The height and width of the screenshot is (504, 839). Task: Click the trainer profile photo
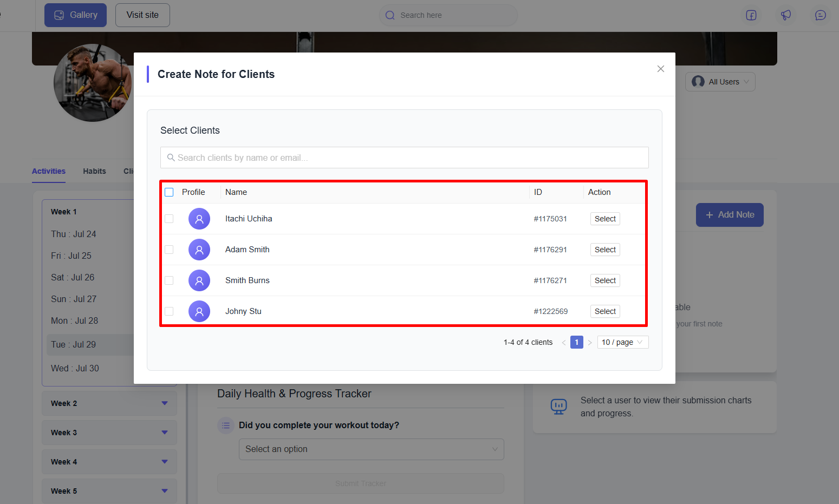coord(93,83)
